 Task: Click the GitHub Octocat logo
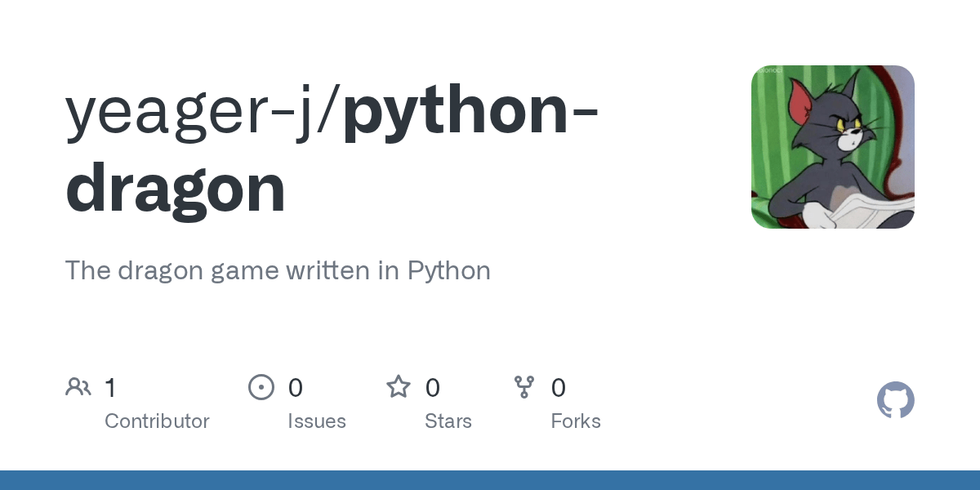point(895,401)
